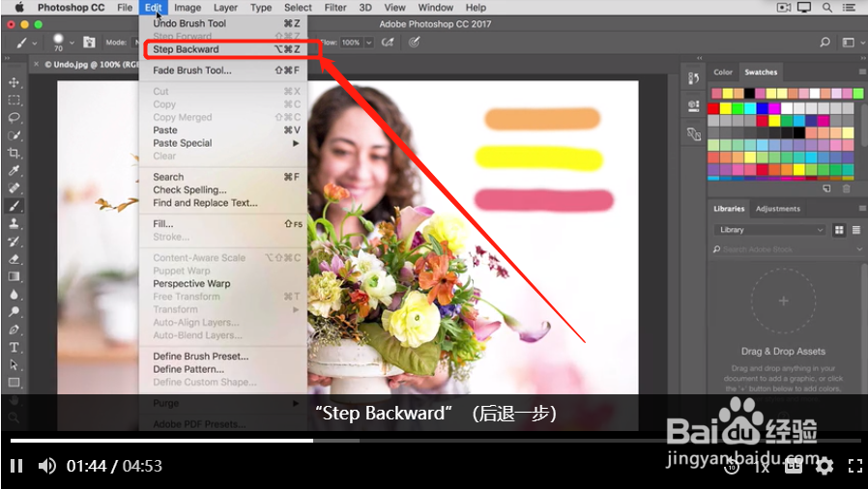Open the Library dropdown
This screenshot has width=868, height=489.
pos(770,230)
